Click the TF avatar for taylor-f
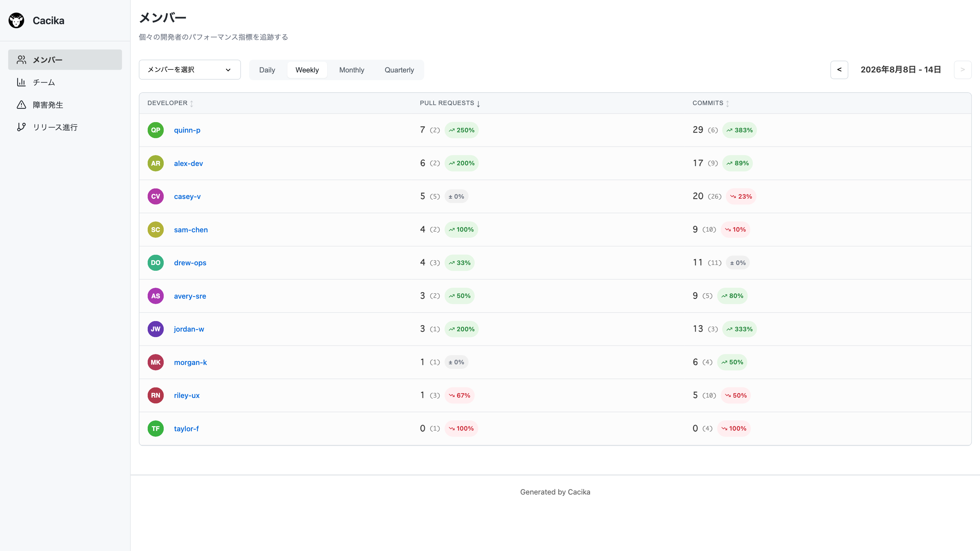 156,429
